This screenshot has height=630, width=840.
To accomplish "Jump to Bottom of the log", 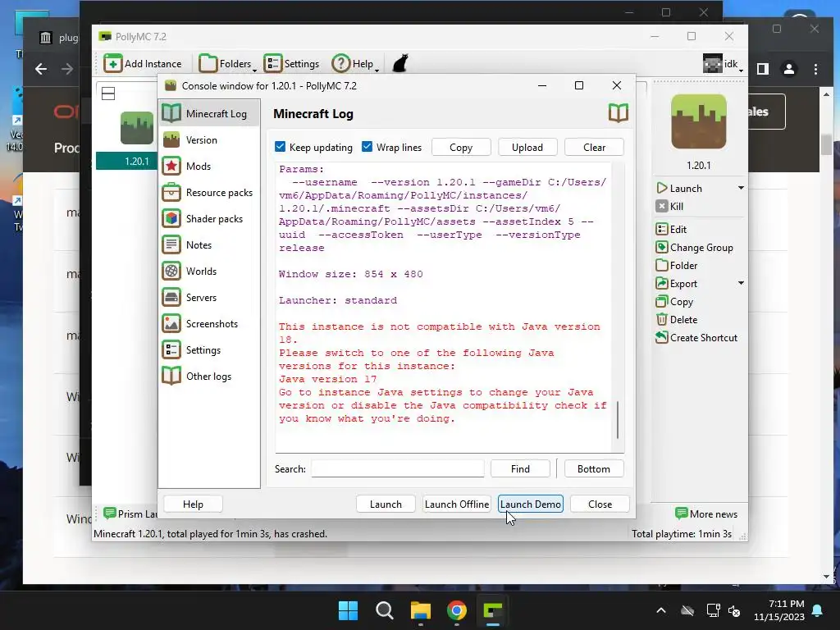I will click(x=594, y=468).
